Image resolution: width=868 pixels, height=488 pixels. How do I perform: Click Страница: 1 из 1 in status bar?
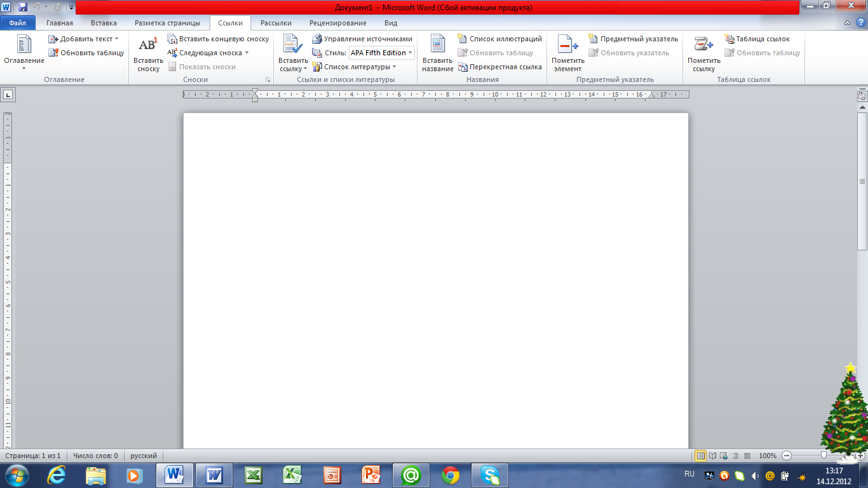tap(33, 456)
